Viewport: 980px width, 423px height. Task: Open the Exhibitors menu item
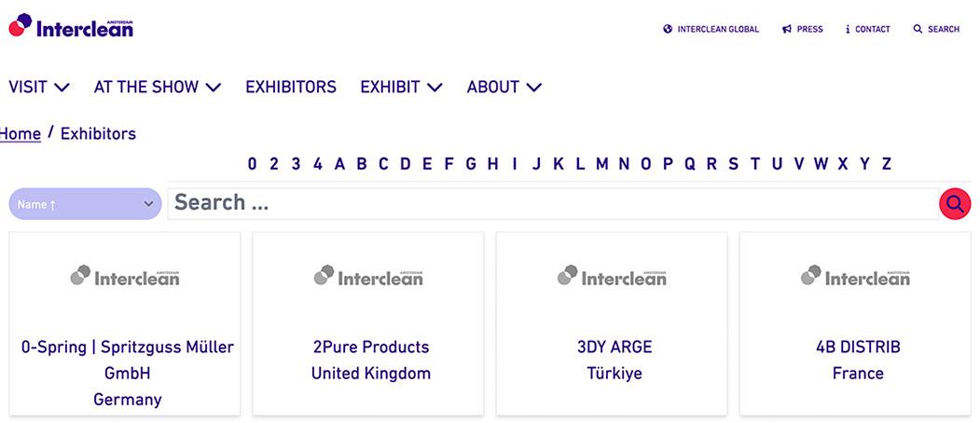coord(291,87)
